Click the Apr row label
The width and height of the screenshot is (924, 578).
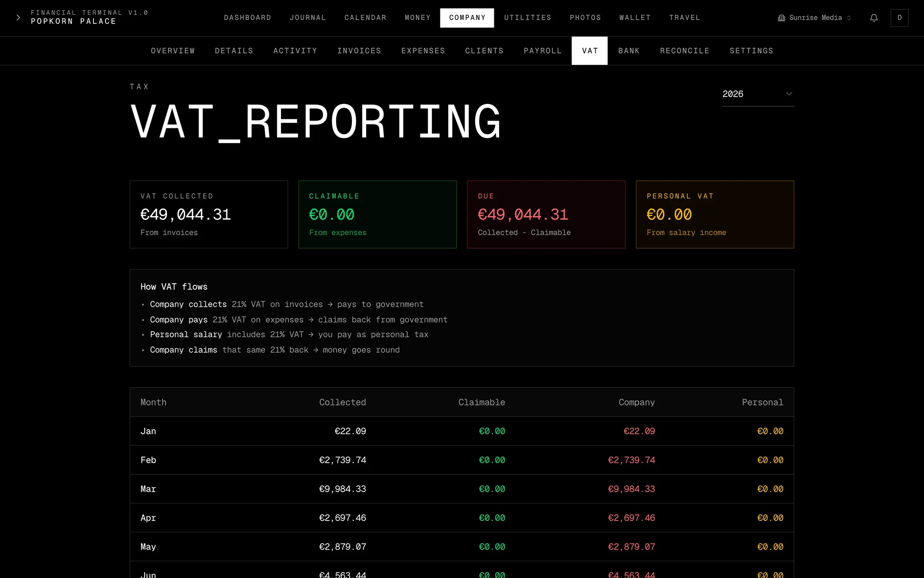148,518
